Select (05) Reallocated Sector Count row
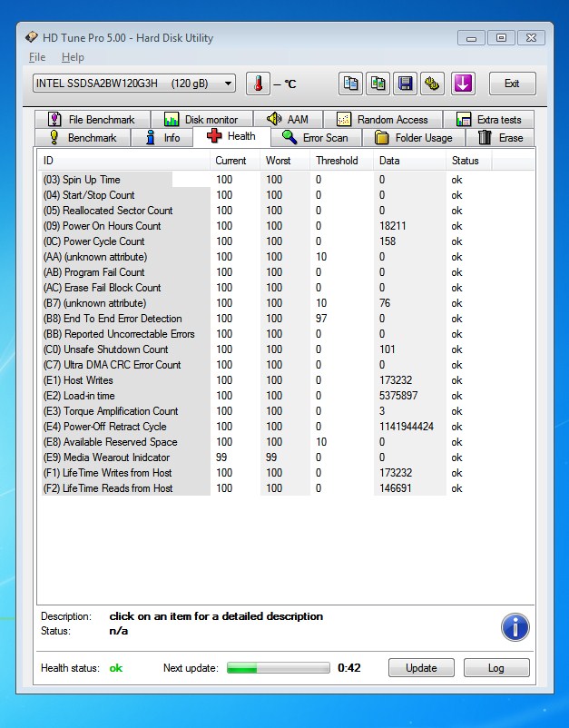 pos(286,211)
